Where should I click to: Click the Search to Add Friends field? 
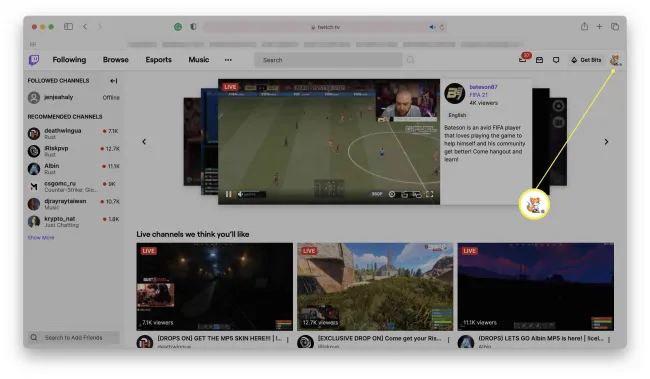point(73,338)
